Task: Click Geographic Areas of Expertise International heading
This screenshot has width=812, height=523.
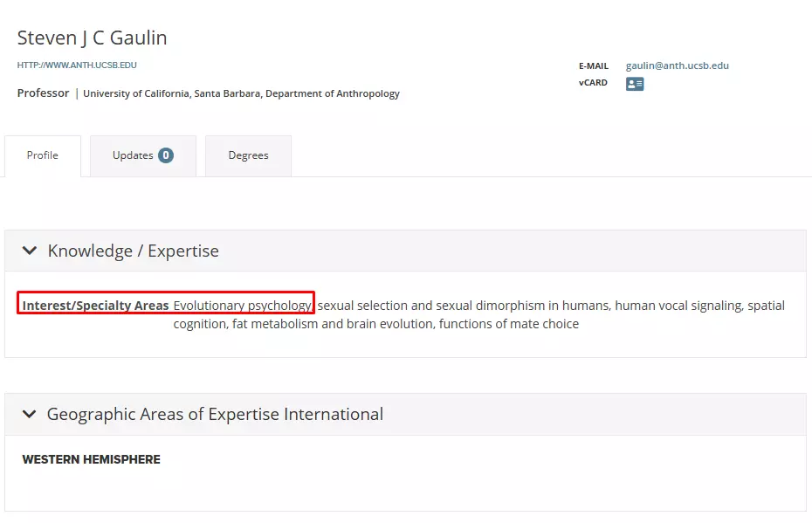Action: 215,414
